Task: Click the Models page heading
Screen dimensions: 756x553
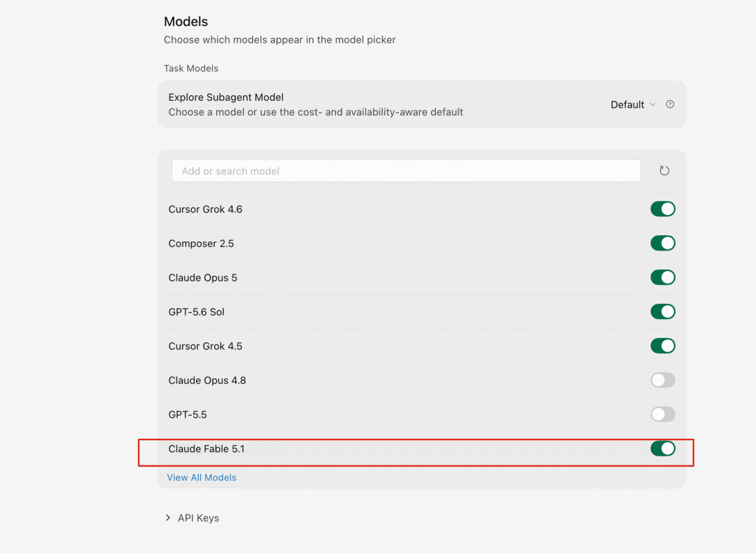Action: click(x=185, y=22)
